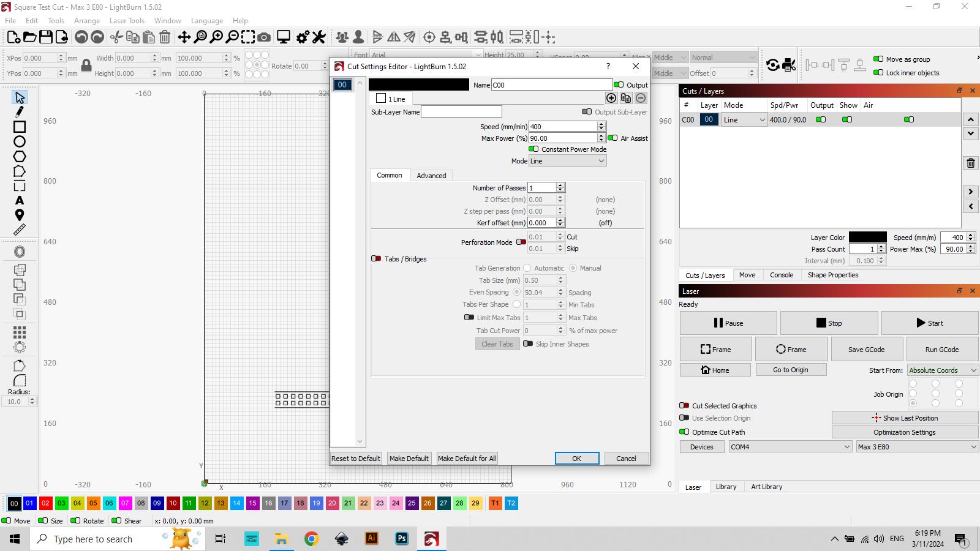The height and width of the screenshot is (551, 980).
Task: Choose the Text creation tool
Action: click(x=20, y=201)
